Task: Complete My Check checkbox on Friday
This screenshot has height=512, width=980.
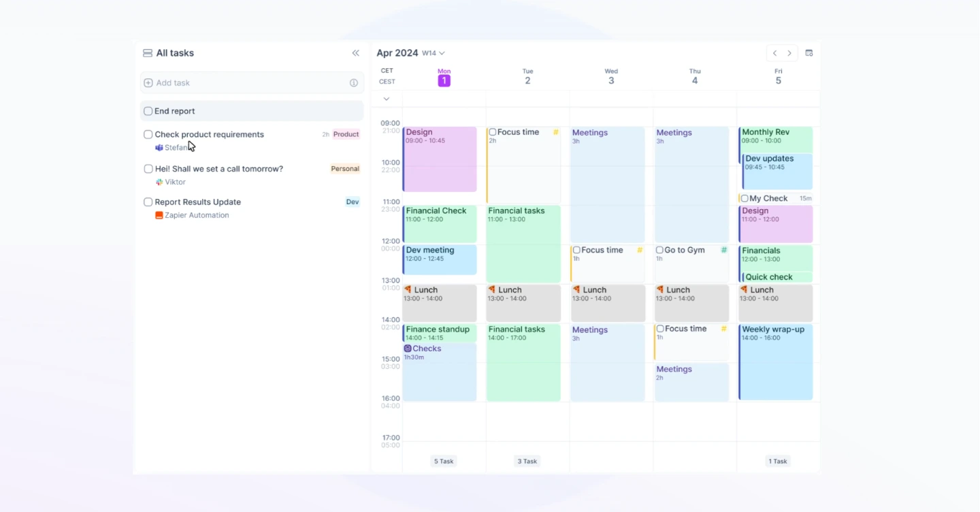Action: point(745,199)
